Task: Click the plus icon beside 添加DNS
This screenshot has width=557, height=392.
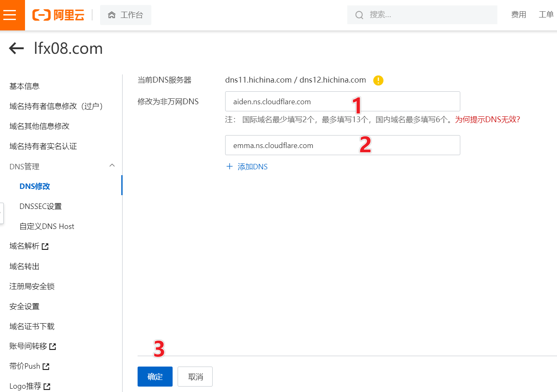Action: [229, 166]
